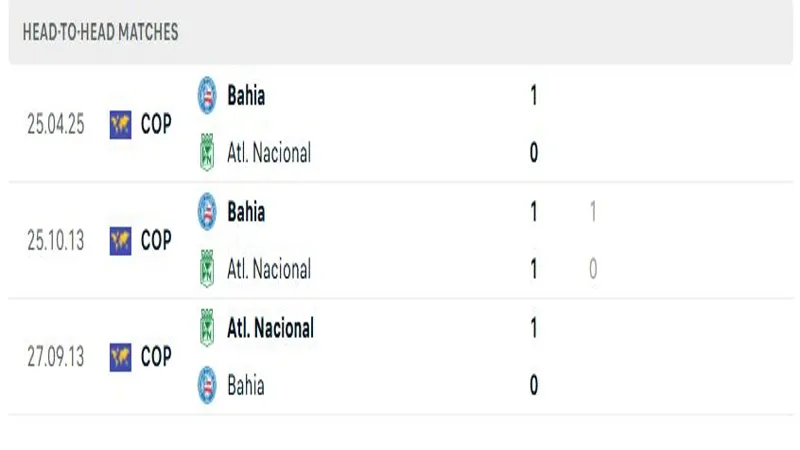Open Bahia name in the 27.09.13 match
This screenshot has width=800, height=450.
pyautogui.click(x=246, y=385)
